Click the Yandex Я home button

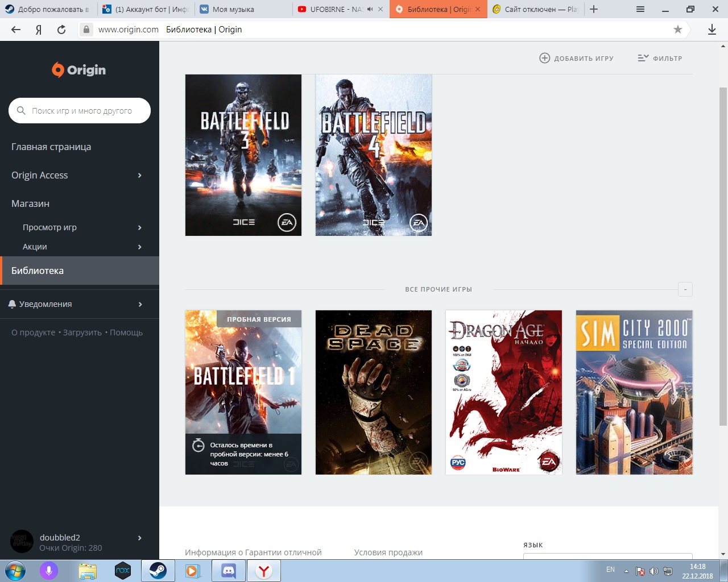point(39,30)
